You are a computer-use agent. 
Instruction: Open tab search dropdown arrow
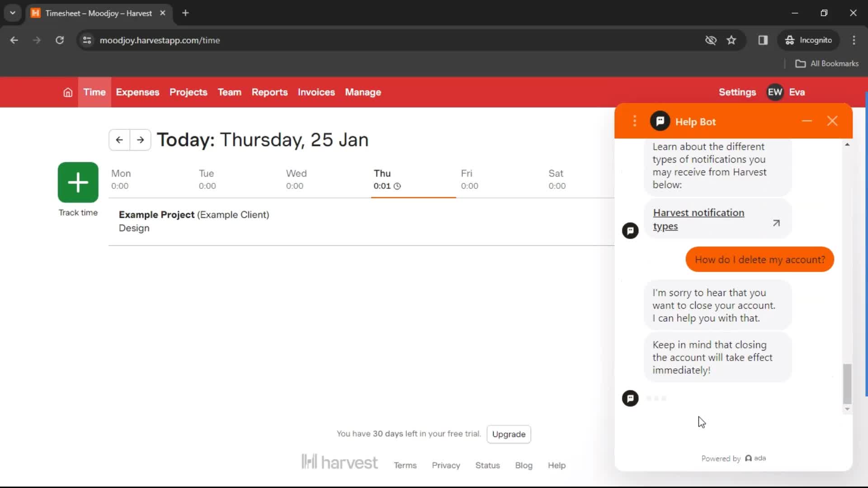[x=13, y=13]
